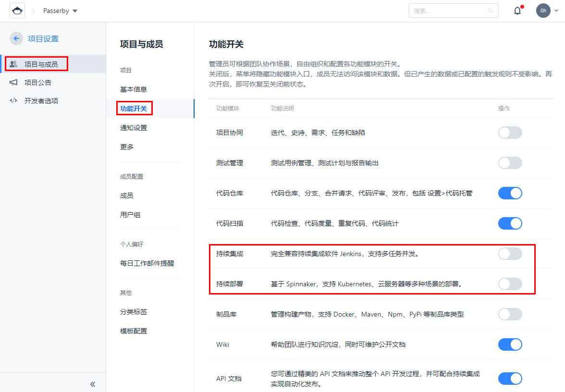Open the notification bell icon
This screenshot has height=392, width=565.
[x=517, y=11]
